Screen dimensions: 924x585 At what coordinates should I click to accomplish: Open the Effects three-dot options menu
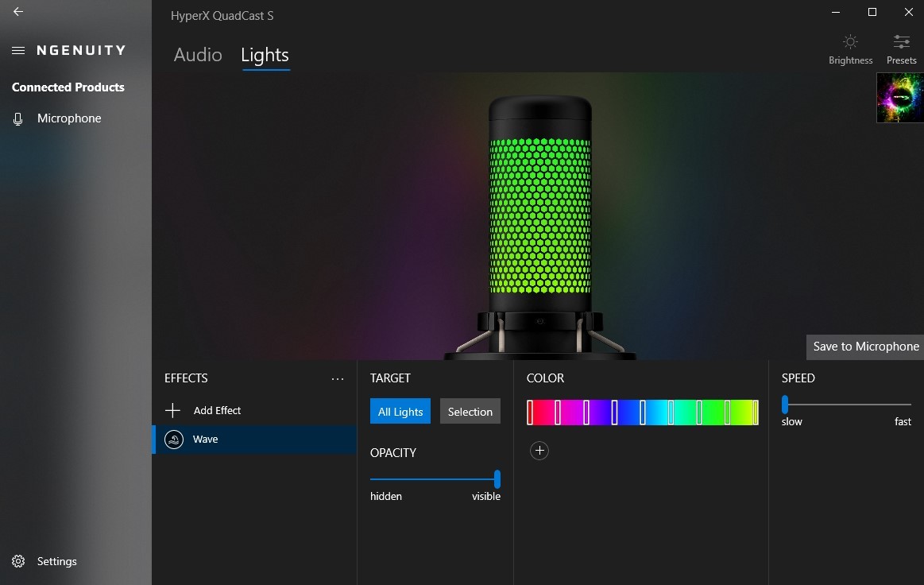click(338, 379)
